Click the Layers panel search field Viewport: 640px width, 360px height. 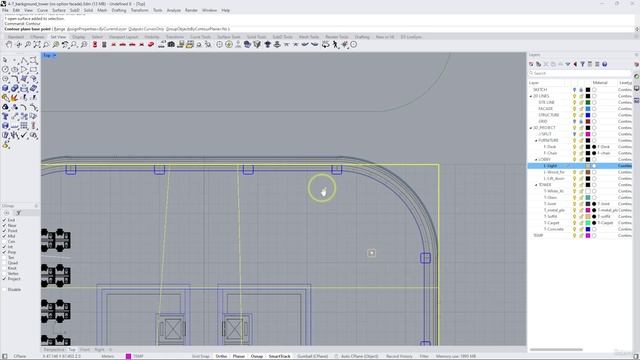click(580, 73)
